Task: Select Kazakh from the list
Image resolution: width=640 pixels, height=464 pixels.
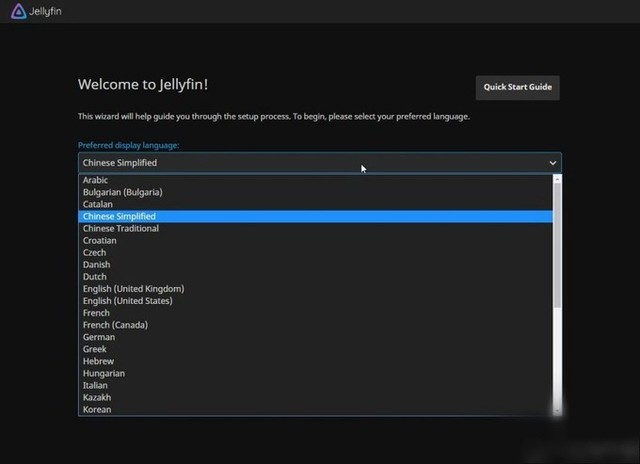Action: (x=315, y=397)
